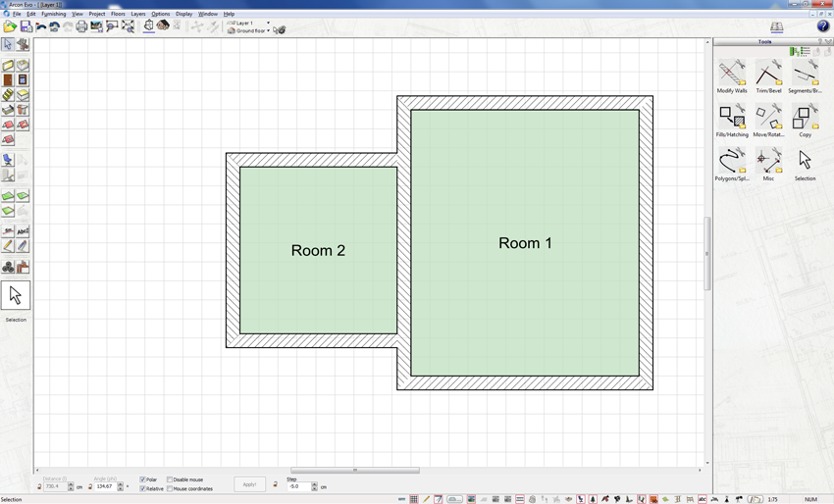This screenshot has height=504, width=834.
Task: Open the Layers menu
Action: pyautogui.click(x=138, y=14)
